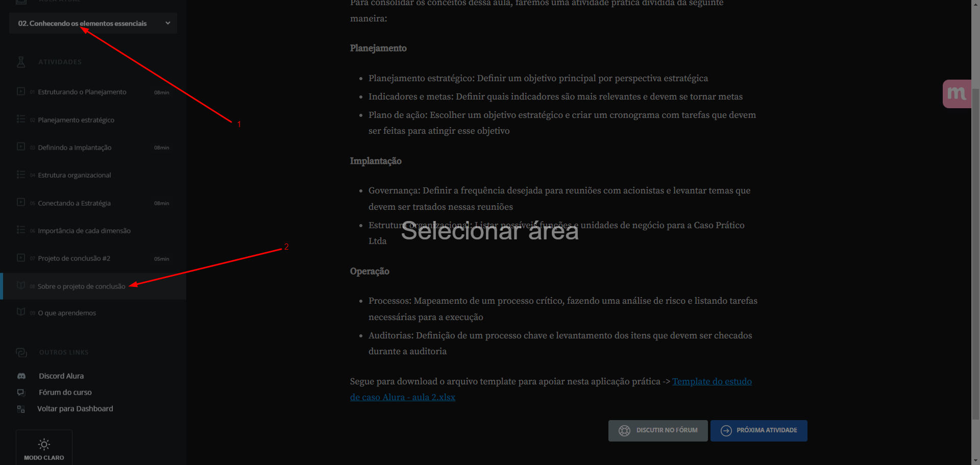Image resolution: width=980 pixels, height=465 pixels.
Task: Click video icon beside 'Projeto de conclusão #2'
Action: 21,258
